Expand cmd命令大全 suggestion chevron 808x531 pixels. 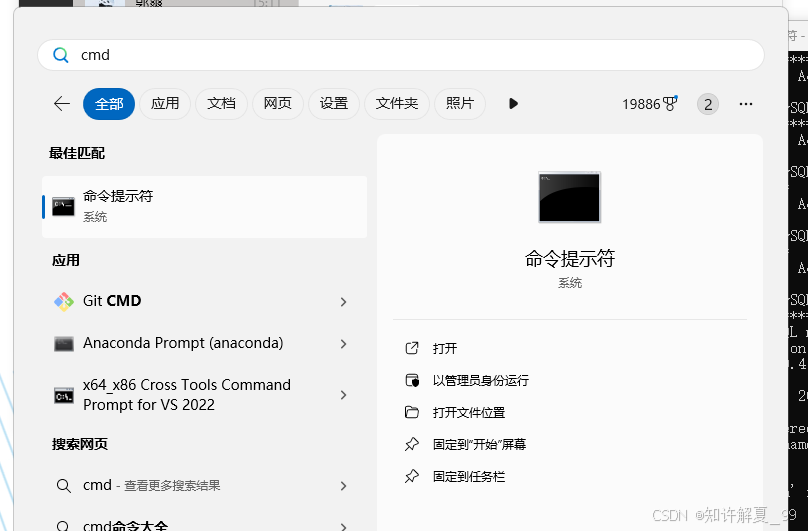coord(344,526)
